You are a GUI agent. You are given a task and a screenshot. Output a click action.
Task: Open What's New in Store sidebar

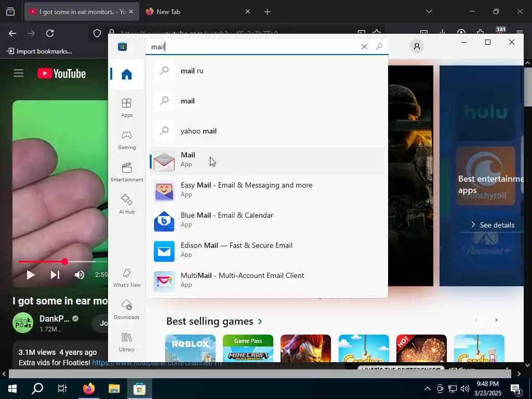[x=127, y=277]
